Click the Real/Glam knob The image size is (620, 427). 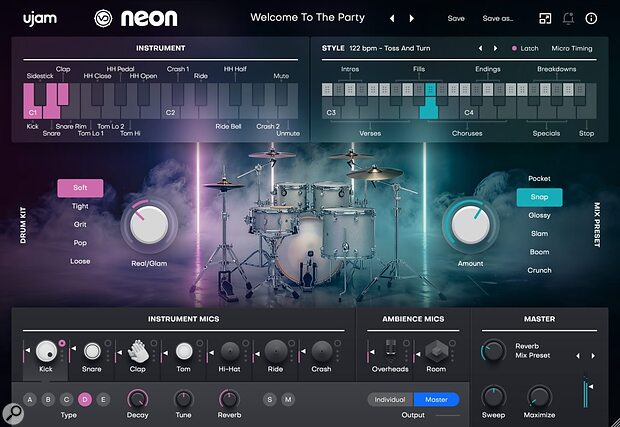149,225
